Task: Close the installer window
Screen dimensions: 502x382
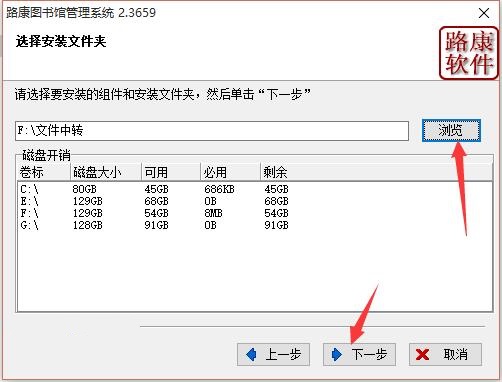Action: (484, 13)
